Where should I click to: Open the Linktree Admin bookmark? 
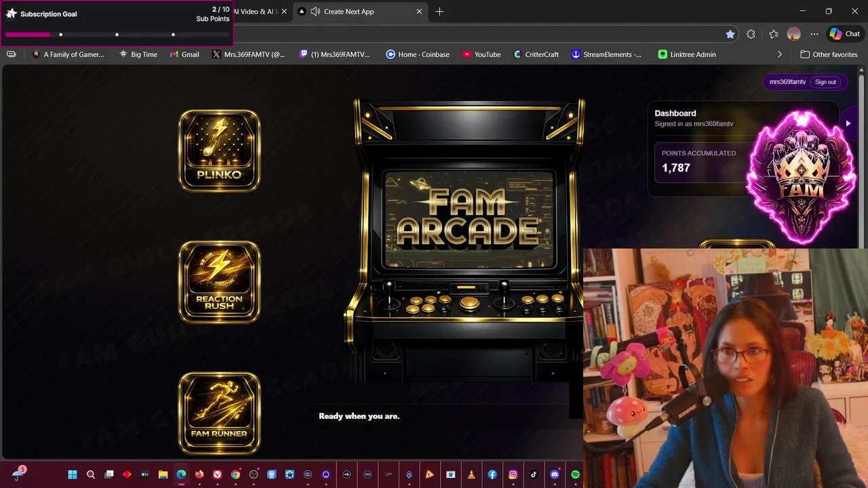click(686, 54)
